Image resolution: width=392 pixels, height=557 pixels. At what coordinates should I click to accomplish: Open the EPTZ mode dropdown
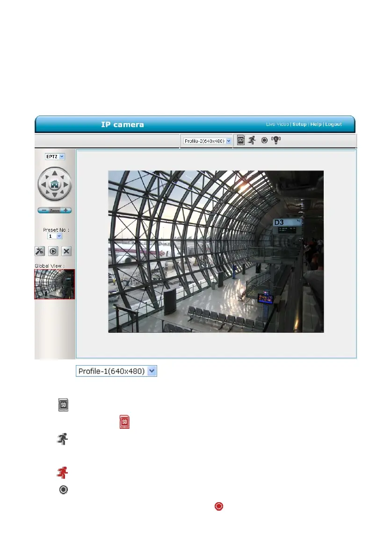[x=55, y=156]
